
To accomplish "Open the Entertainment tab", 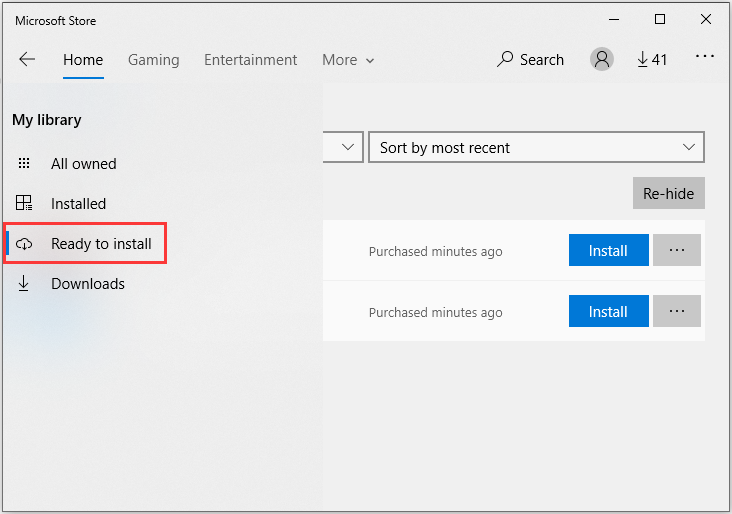I will [250, 60].
